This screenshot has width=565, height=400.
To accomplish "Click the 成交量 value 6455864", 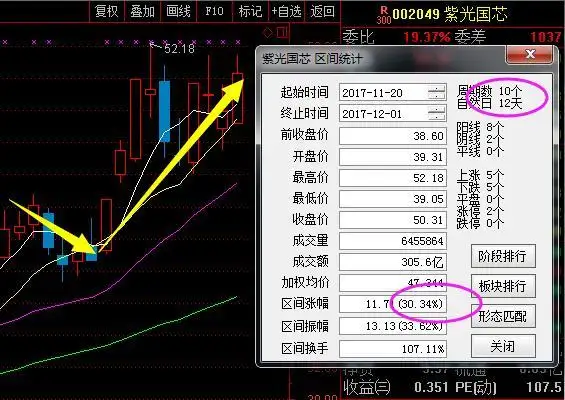I will point(393,241).
